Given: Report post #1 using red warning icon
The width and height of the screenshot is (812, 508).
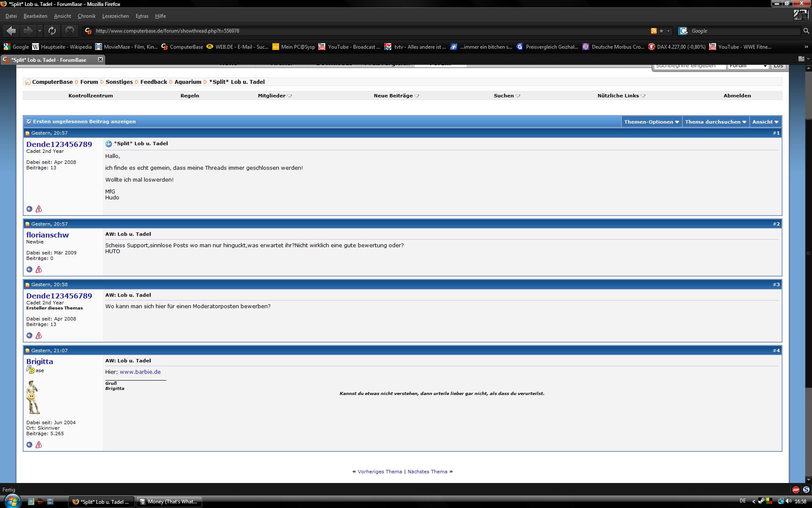Looking at the screenshot, I should pos(39,209).
